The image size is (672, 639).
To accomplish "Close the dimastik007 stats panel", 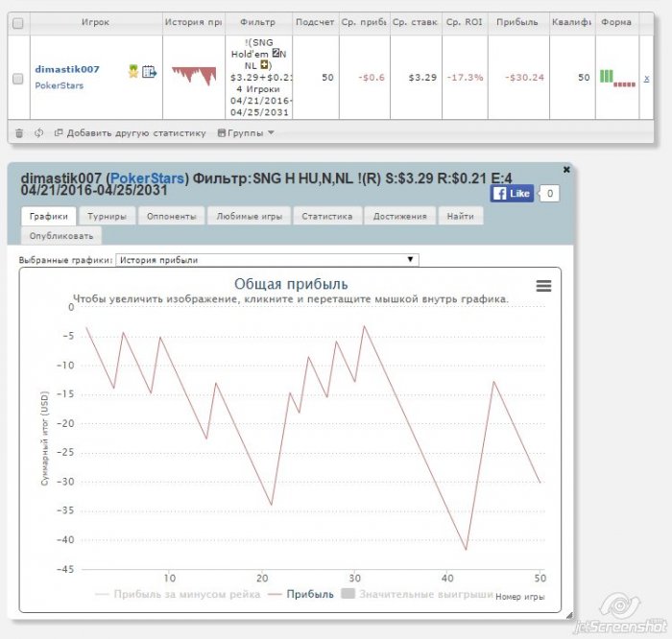I will [x=566, y=170].
